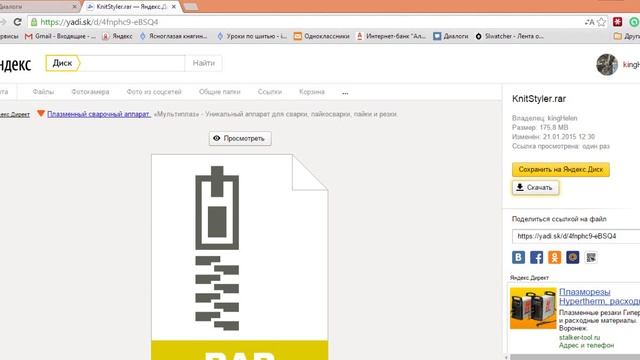Open the Корзина section
The width and height of the screenshot is (640, 360).
(x=312, y=92)
